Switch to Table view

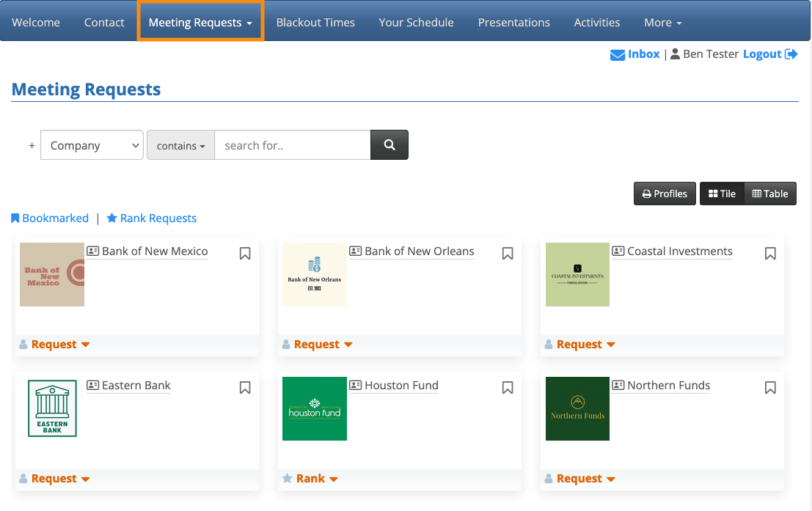[770, 194]
